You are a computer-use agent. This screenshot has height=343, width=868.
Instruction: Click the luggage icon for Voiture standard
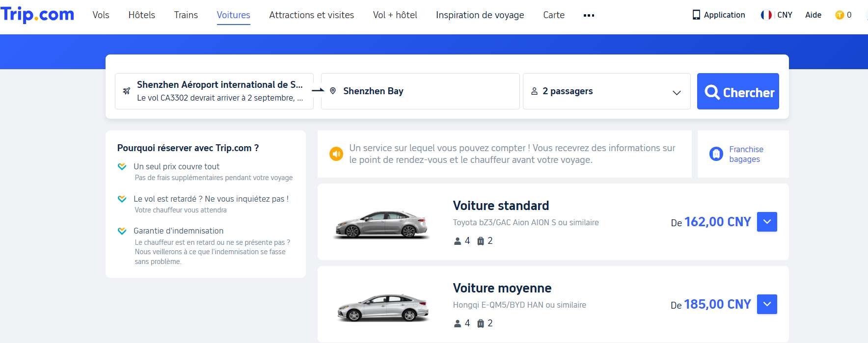pyautogui.click(x=481, y=241)
